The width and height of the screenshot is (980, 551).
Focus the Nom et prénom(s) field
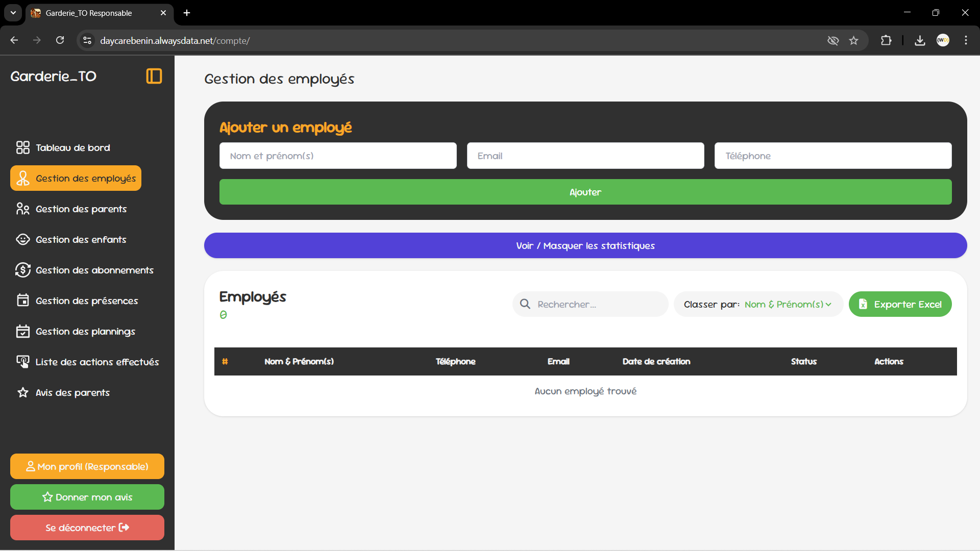point(338,156)
